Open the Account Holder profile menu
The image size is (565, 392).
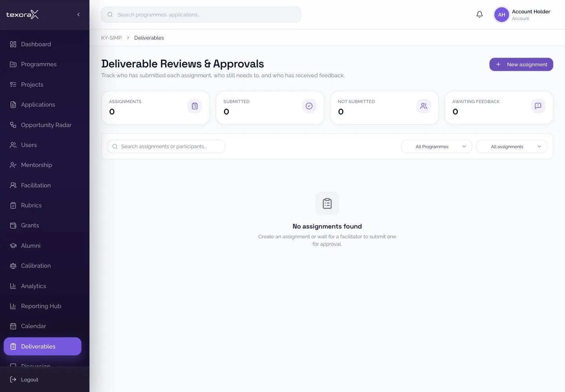click(522, 15)
